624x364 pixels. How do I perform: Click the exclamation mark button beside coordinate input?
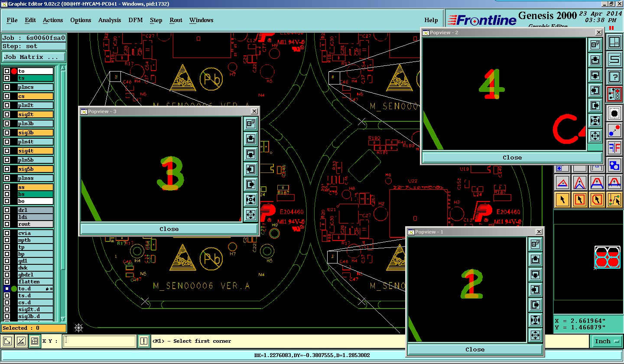144,341
